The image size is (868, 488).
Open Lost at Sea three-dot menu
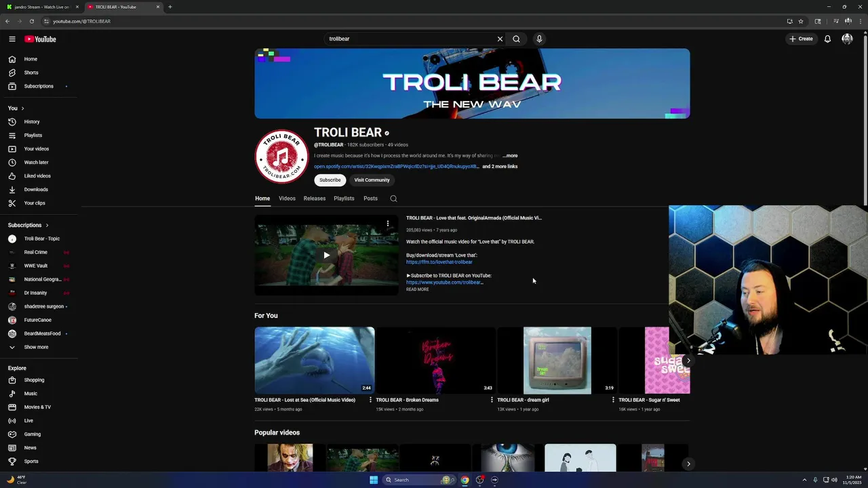point(370,400)
